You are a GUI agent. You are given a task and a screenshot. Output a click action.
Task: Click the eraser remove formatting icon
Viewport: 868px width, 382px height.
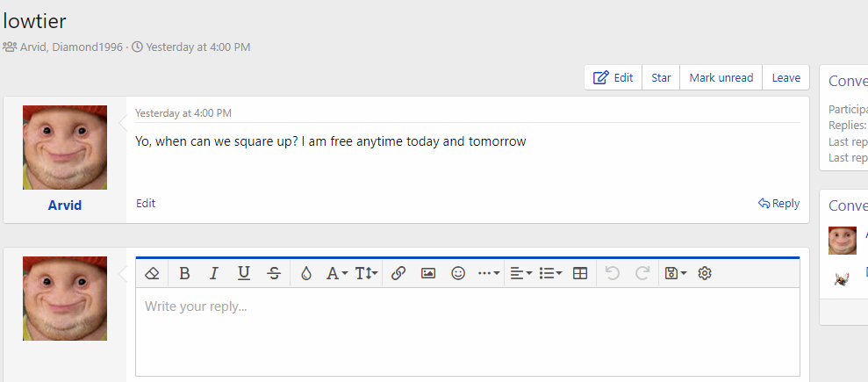[151, 273]
